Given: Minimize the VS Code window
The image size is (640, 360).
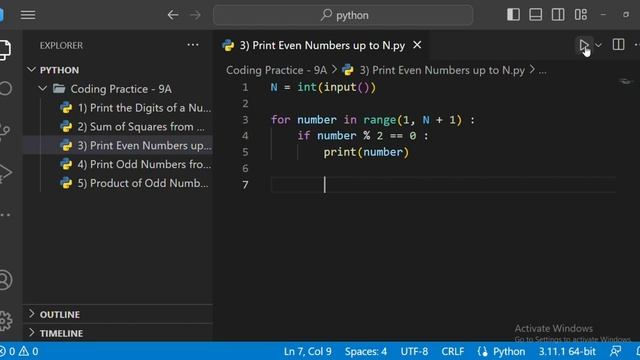Looking at the screenshot, I should point(603,15).
